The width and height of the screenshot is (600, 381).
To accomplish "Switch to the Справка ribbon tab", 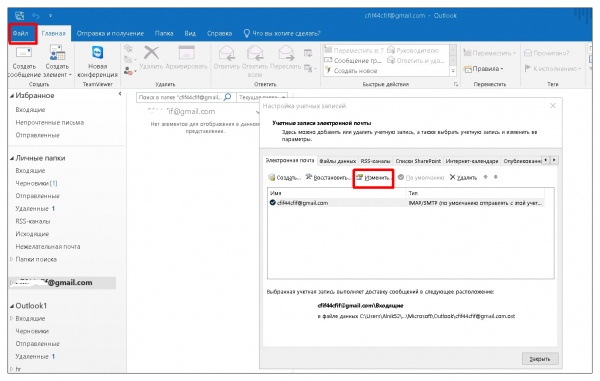I will (x=219, y=33).
